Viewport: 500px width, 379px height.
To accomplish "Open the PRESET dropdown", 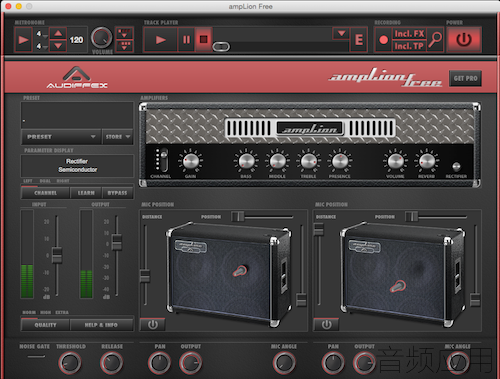I will pyautogui.click(x=61, y=137).
